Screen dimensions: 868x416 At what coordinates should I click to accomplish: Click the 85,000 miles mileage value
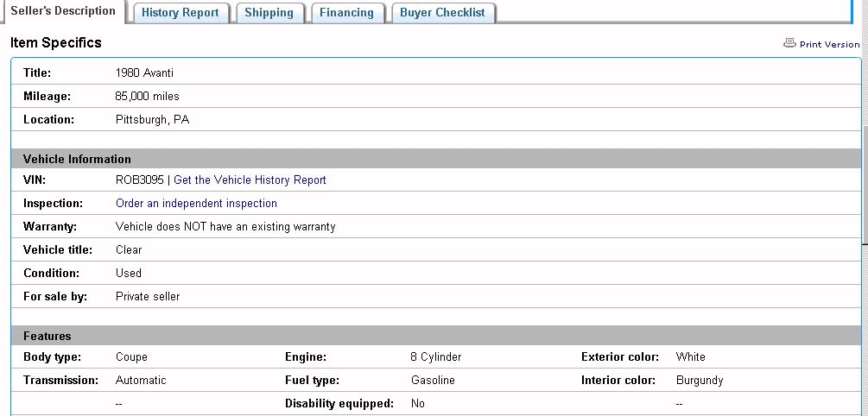coord(148,97)
